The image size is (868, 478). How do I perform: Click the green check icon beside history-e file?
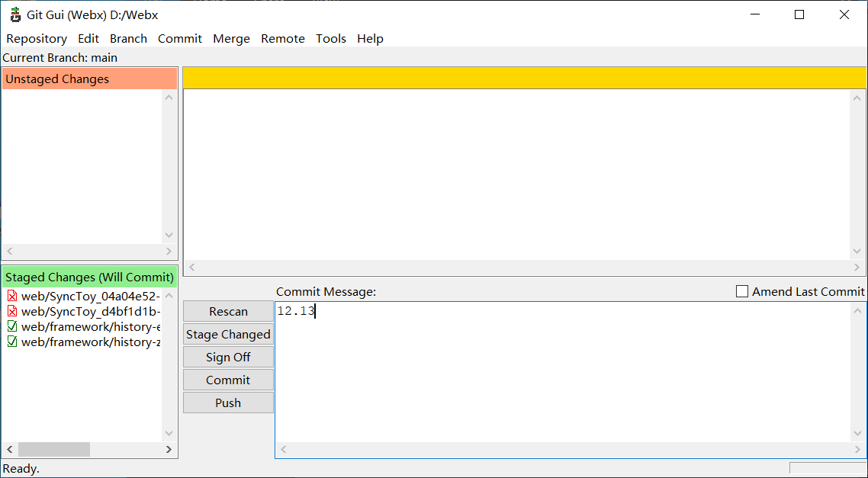pos(12,327)
